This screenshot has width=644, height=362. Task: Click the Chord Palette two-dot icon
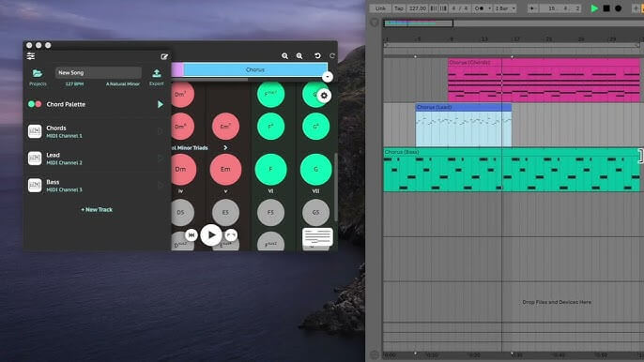point(35,104)
